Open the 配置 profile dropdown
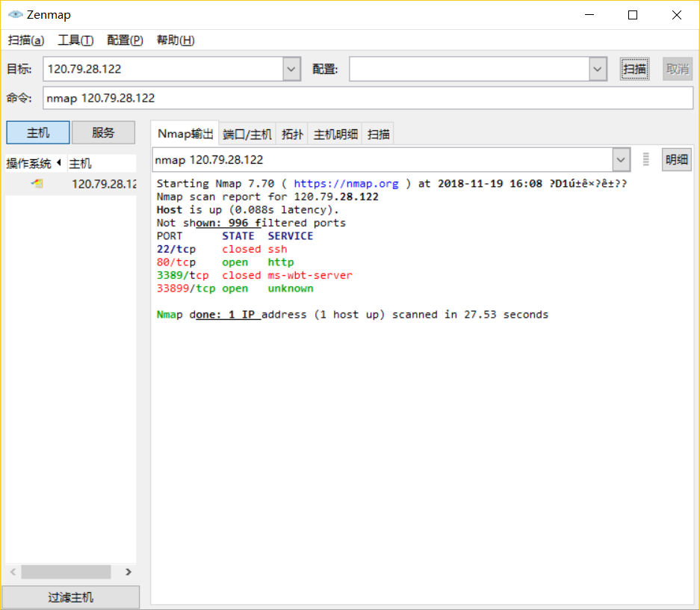Viewport: 700px width, 610px height. (597, 68)
